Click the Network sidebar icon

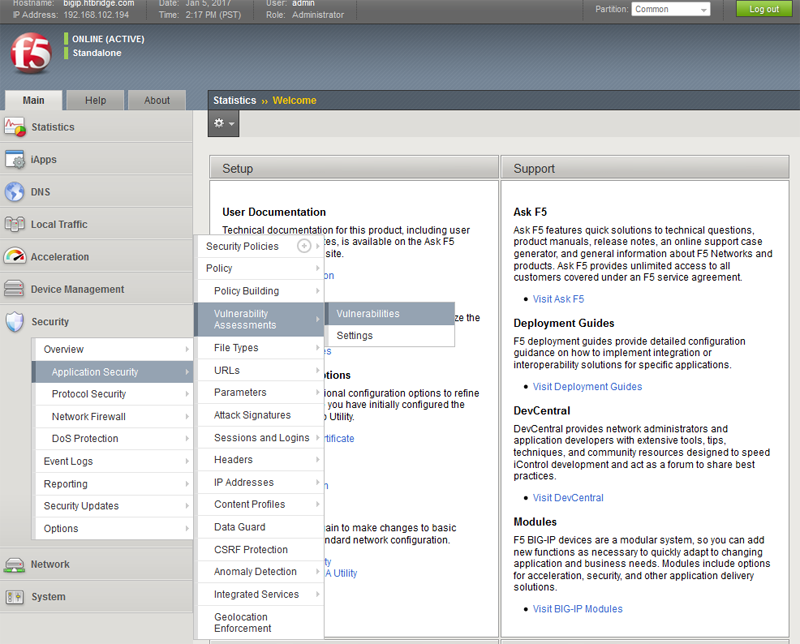coord(15,564)
